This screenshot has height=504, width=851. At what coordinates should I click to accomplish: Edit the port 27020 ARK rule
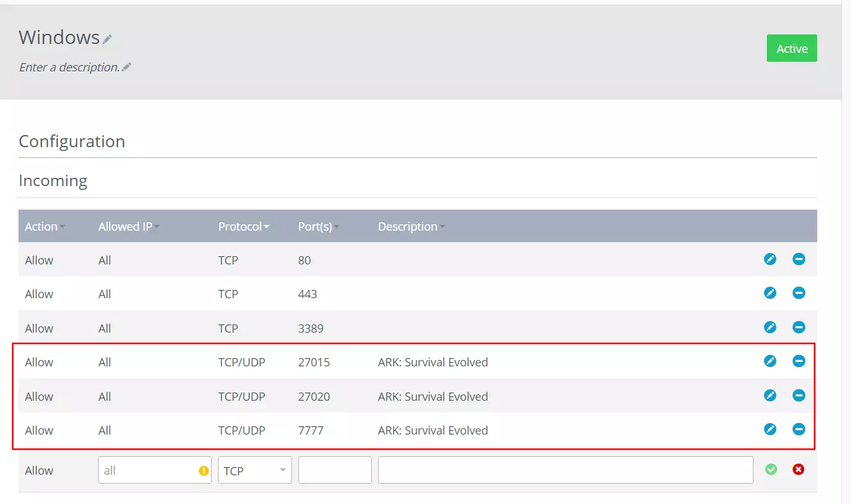(x=770, y=395)
